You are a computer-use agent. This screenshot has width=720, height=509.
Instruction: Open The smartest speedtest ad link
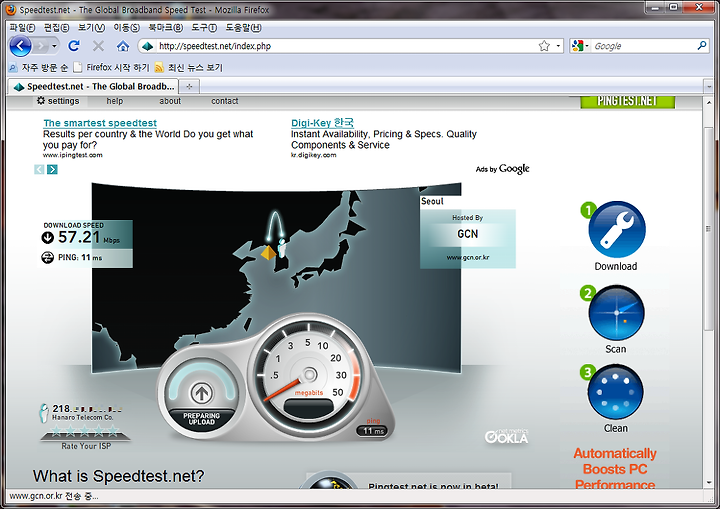coord(100,123)
